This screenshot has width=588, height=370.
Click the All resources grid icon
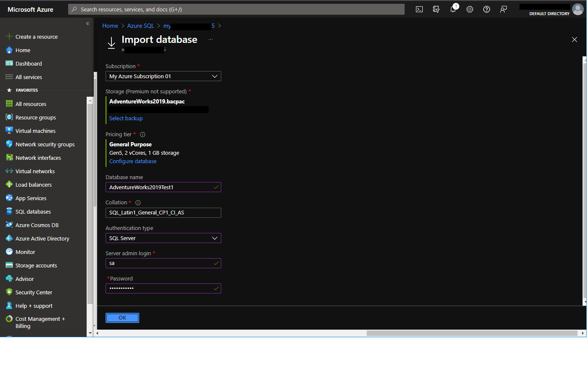coord(9,104)
